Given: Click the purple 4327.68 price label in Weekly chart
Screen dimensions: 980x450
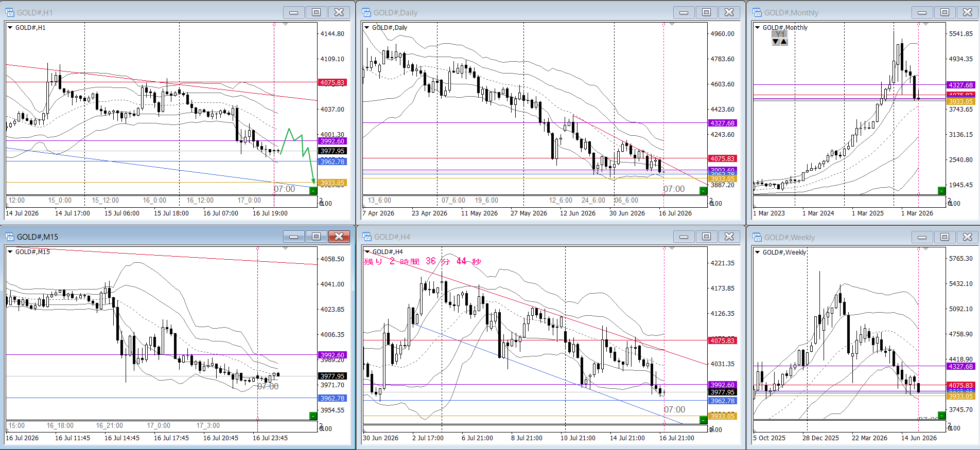Looking at the screenshot, I should click(x=960, y=367).
